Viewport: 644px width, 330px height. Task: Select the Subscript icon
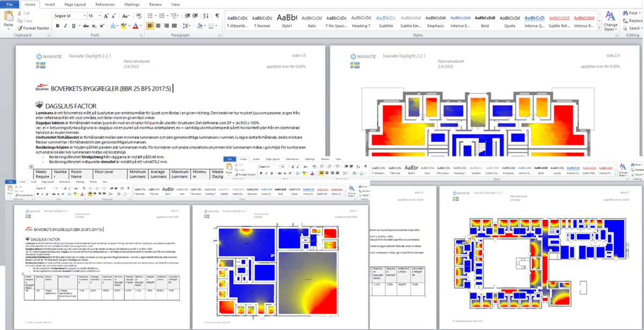pos(93,25)
